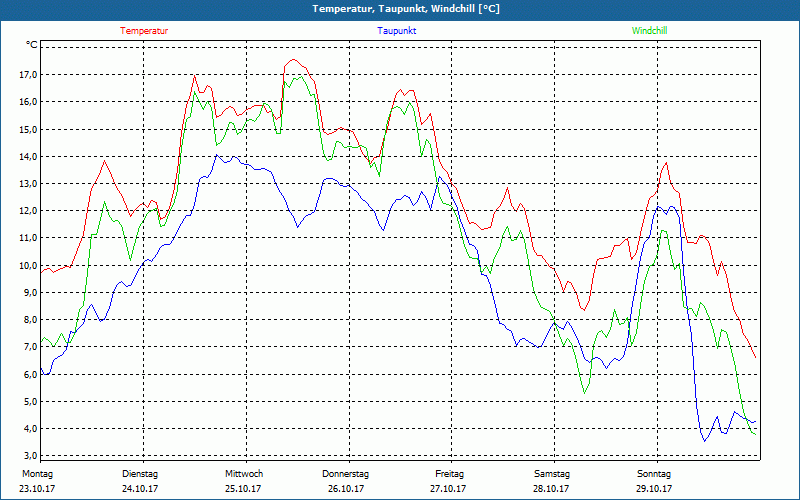Image resolution: width=800 pixels, height=500 pixels.
Task: Click the date 25.10.17 on the x-axis
Action: pos(243,489)
